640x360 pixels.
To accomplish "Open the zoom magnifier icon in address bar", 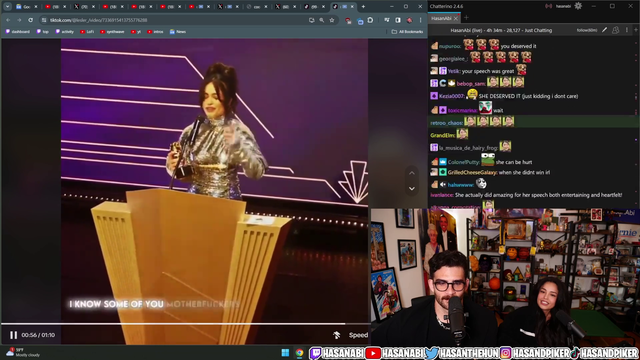I will point(322,20).
